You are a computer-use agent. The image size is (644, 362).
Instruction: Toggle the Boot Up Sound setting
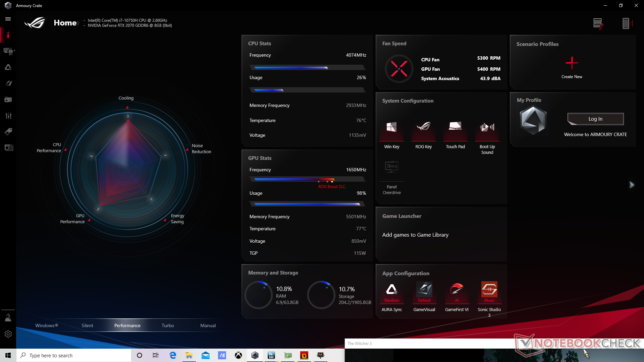[487, 137]
